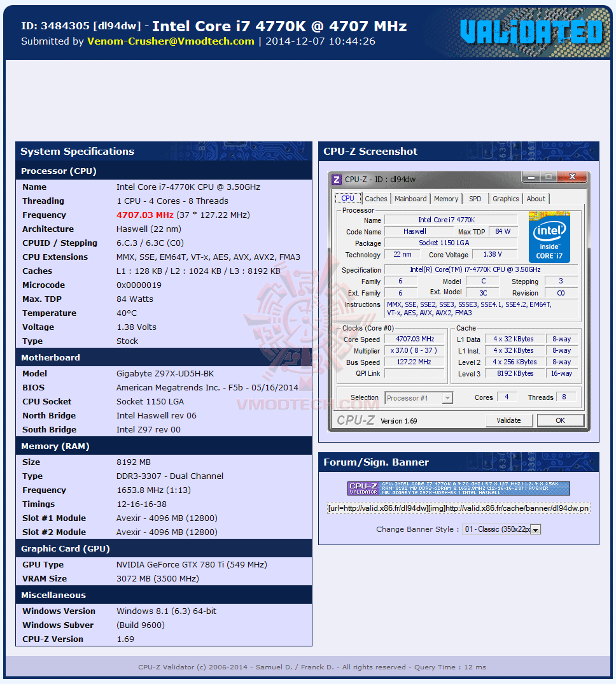Screen dimensions: 616x684
Task: Maximize the CPU-Z window
Action: pos(549,176)
